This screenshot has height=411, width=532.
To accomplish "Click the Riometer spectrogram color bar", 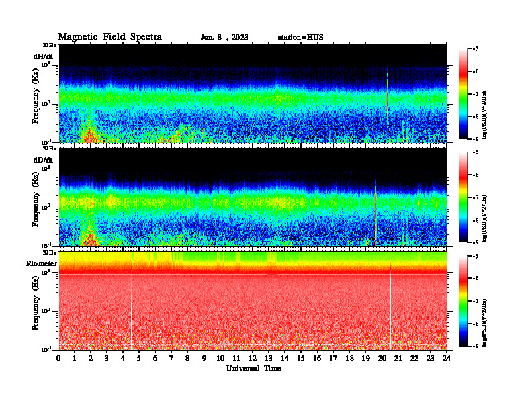I will [463, 301].
